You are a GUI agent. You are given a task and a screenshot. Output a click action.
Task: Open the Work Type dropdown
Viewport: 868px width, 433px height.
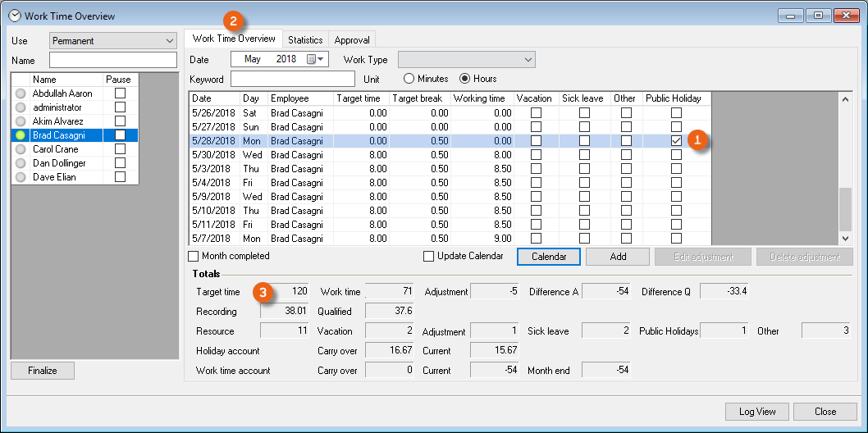[528, 59]
